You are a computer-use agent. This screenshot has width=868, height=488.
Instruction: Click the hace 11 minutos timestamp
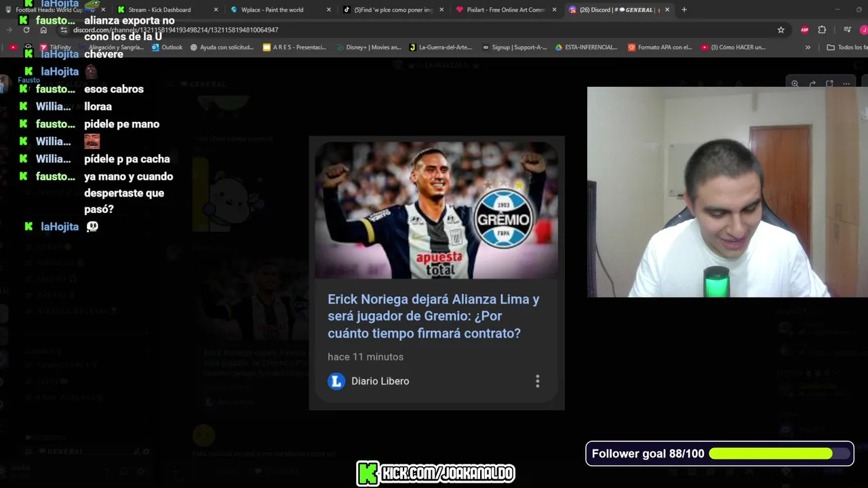pos(366,357)
